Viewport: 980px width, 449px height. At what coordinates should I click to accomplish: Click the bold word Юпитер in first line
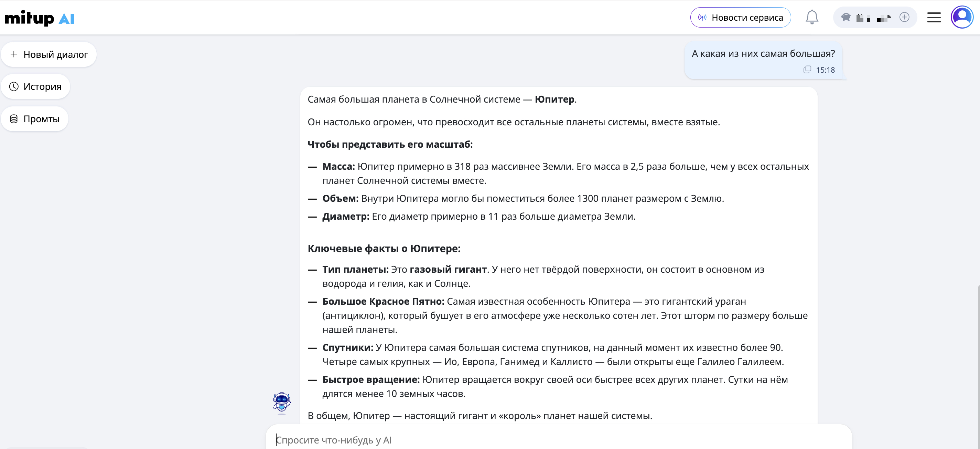pyautogui.click(x=554, y=100)
